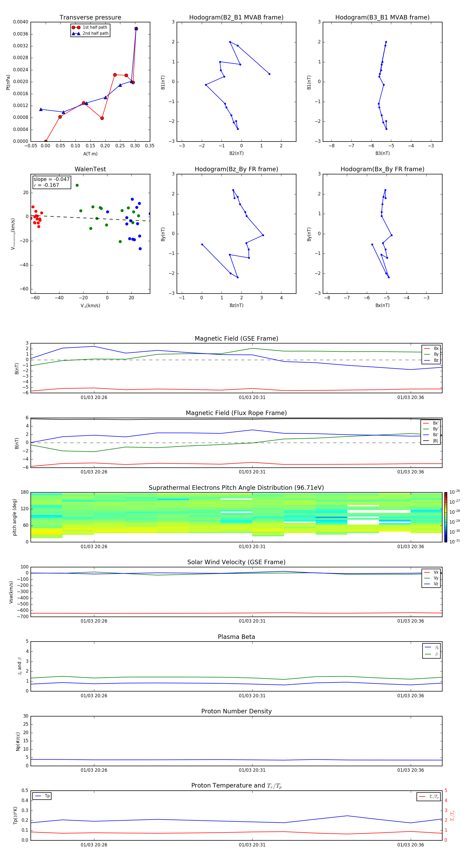Click the Vx legend entry
This screenshot has width=473, height=868.
coord(431,572)
